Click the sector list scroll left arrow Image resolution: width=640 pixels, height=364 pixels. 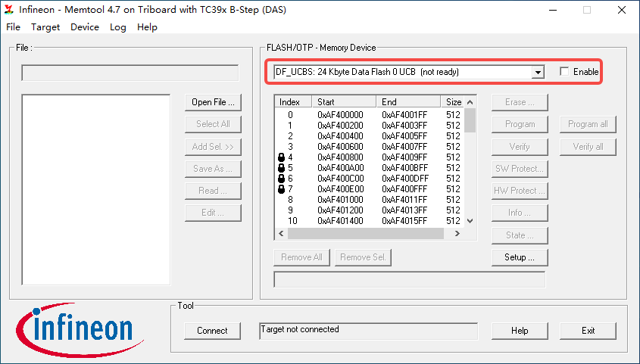(281, 234)
